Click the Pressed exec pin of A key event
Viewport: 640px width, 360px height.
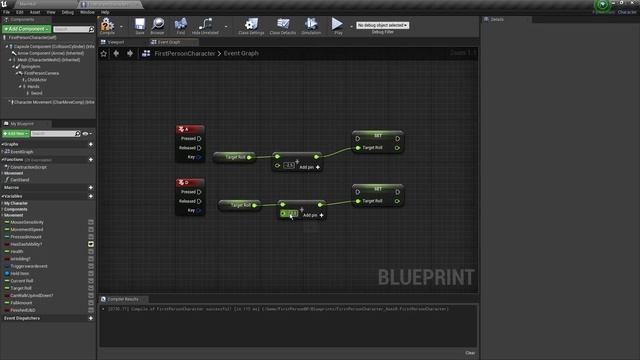pos(199,139)
